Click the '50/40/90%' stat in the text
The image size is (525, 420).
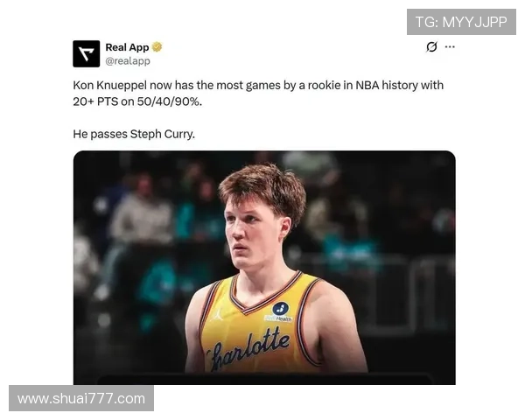(170, 101)
